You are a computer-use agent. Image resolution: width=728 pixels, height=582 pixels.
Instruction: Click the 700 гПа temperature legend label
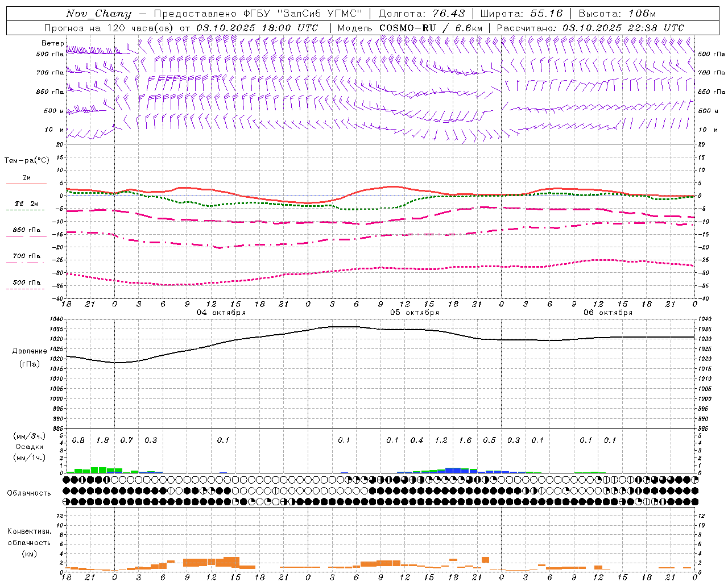27,256
